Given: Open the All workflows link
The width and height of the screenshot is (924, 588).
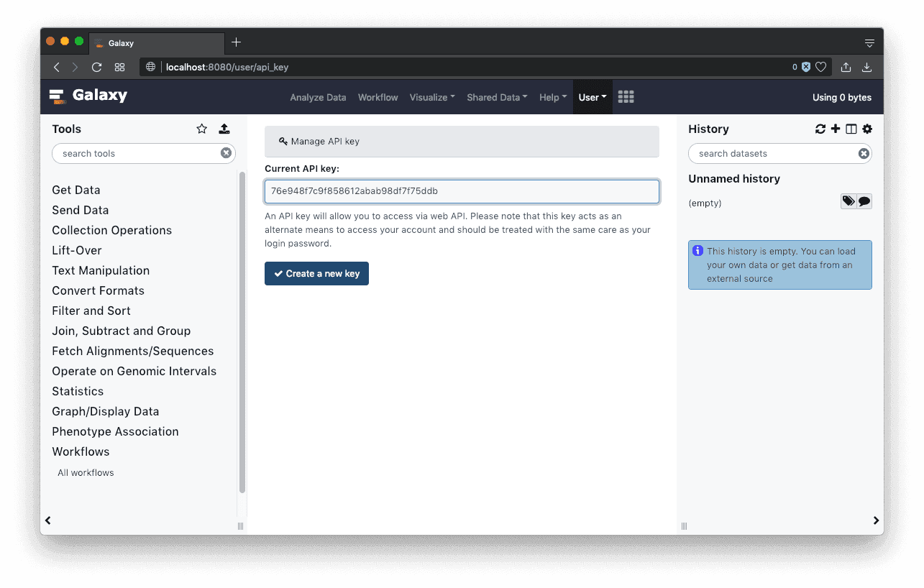Looking at the screenshot, I should [86, 472].
